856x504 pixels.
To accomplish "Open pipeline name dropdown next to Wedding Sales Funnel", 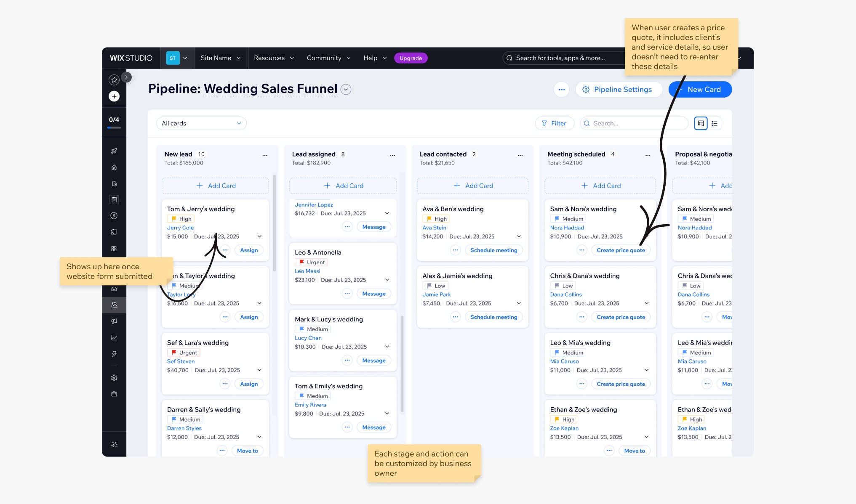I will (346, 89).
